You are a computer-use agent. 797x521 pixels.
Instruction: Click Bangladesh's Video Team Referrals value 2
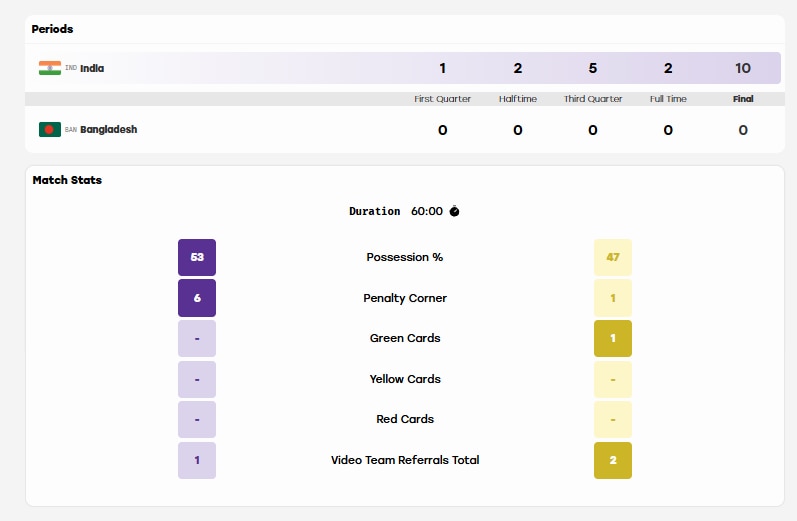point(613,460)
